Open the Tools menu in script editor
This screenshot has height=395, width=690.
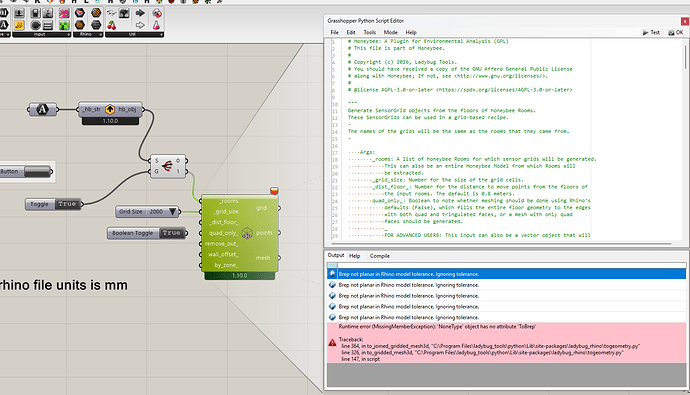[370, 33]
